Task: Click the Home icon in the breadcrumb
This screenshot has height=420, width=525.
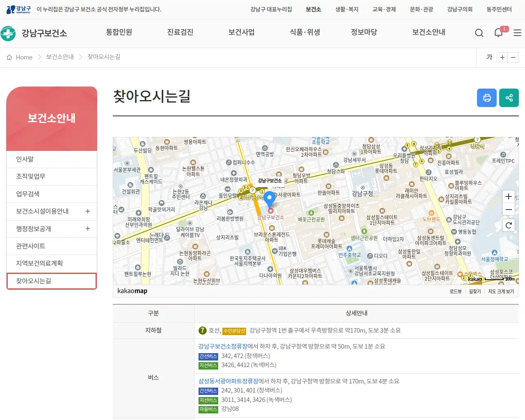Action: 9,57
